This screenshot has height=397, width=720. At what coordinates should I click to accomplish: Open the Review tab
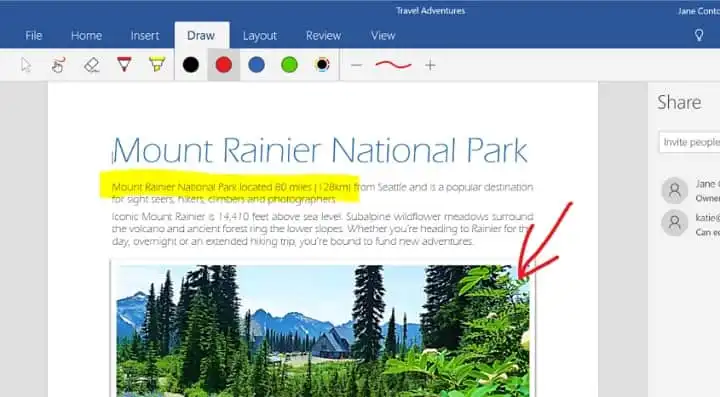coord(323,35)
